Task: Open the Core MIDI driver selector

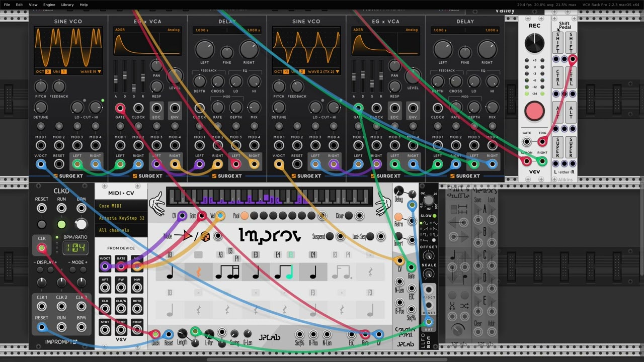Action: click(121, 206)
